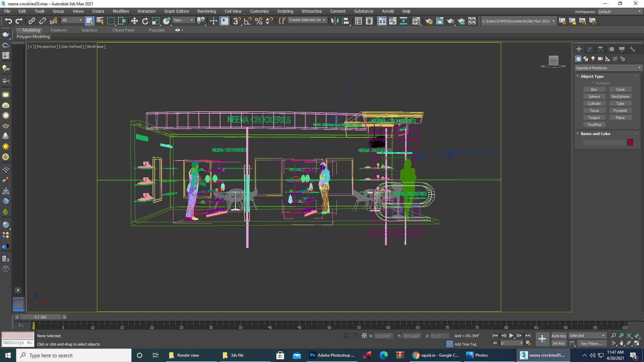Click the Undo arrow icon
Screen dimensions: 644x362
[x=8, y=21]
